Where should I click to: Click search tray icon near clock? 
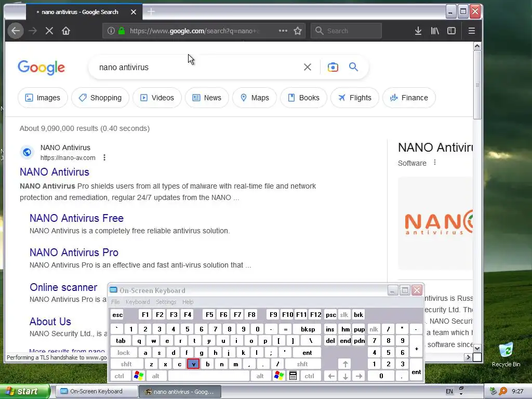coord(503,391)
